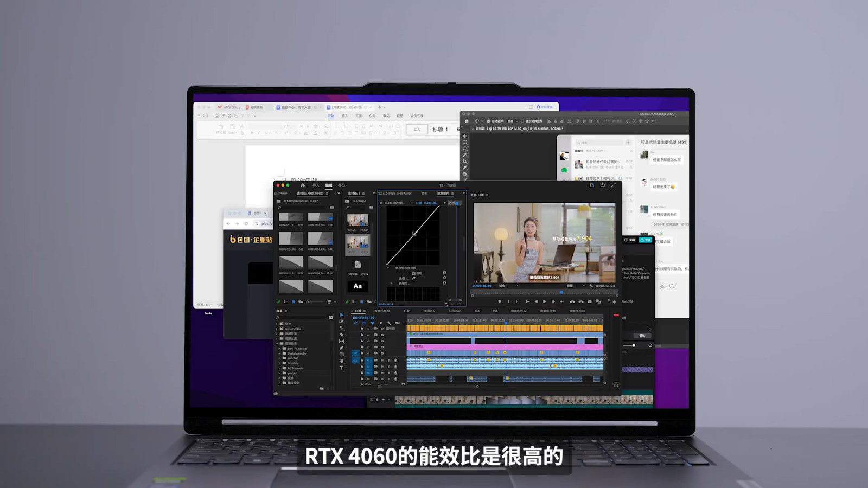868x488 pixels.
Task: Expand the RG Trapcode folder
Action: [x=279, y=368]
